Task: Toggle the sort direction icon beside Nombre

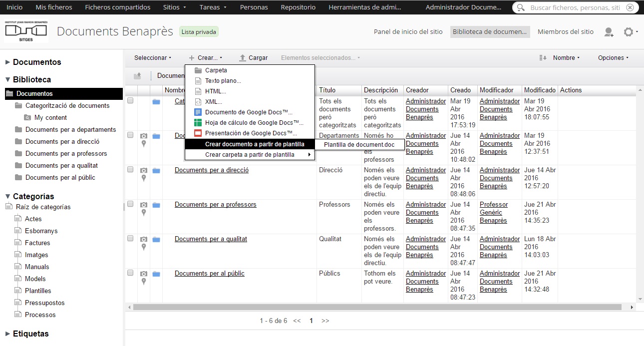Action: point(543,58)
